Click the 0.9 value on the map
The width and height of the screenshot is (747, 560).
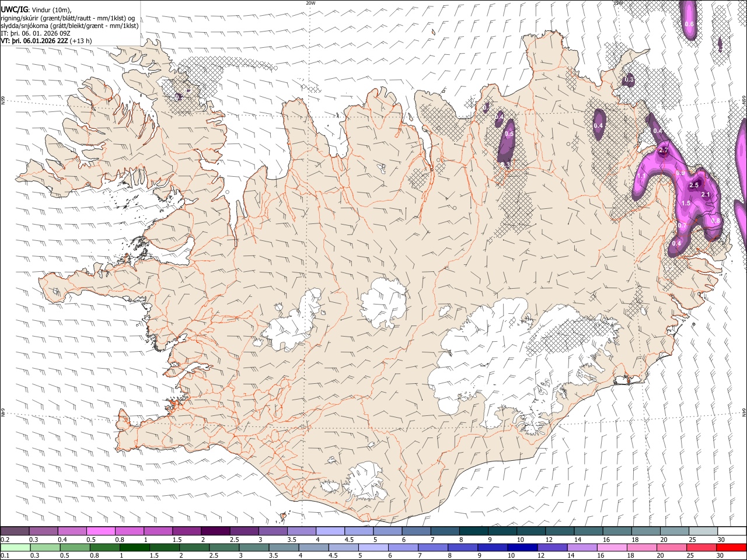(x=680, y=173)
